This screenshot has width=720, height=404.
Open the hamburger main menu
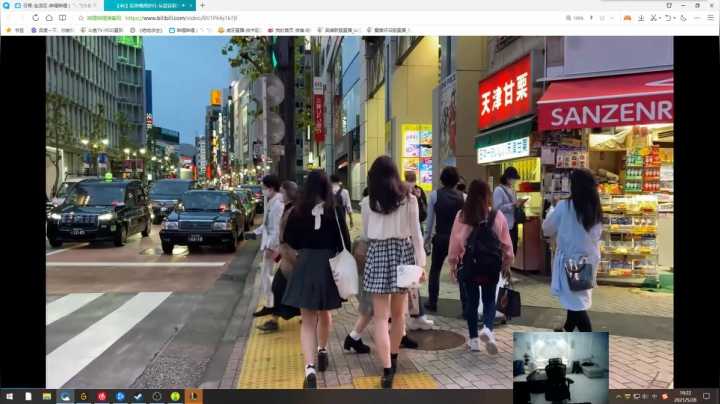pos(710,18)
